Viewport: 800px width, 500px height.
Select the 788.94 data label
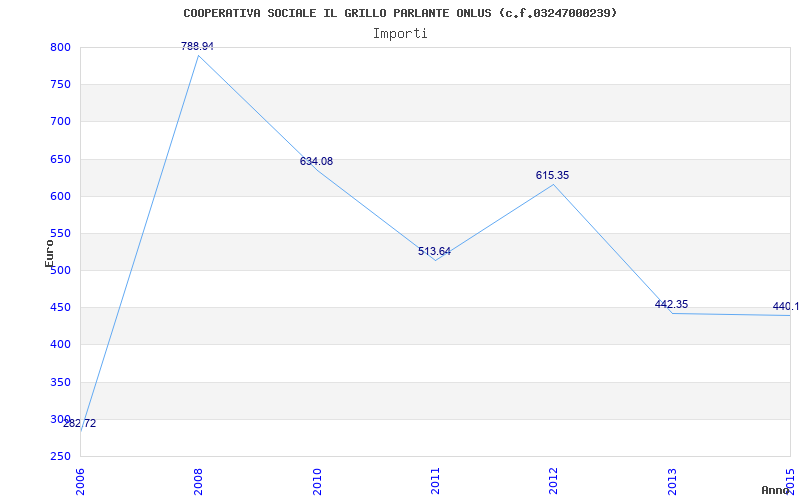(x=197, y=46)
